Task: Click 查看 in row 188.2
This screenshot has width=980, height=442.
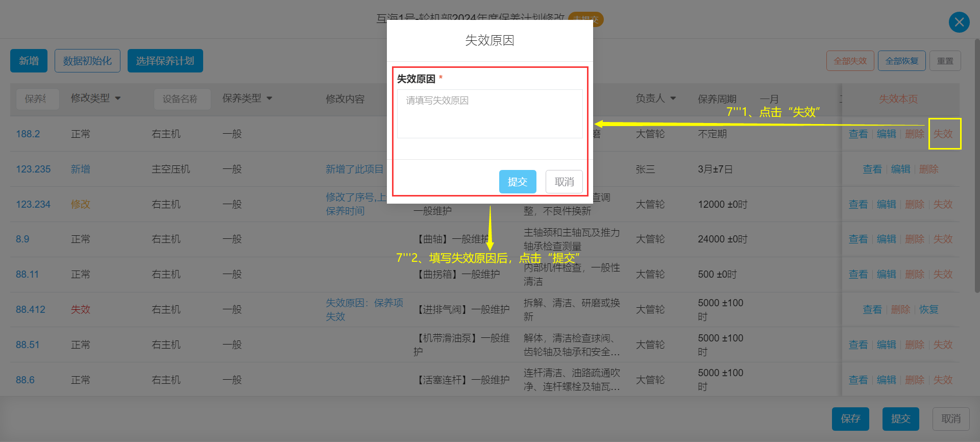Action: (858, 134)
